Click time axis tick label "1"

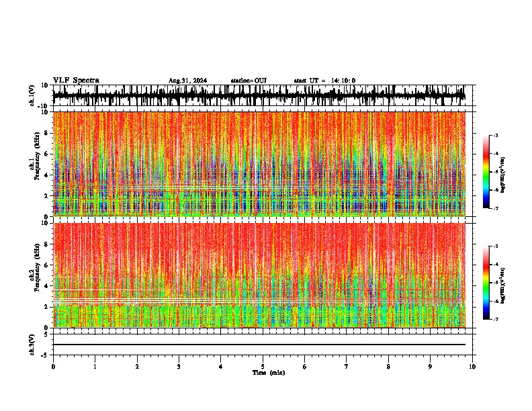point(95,367)
